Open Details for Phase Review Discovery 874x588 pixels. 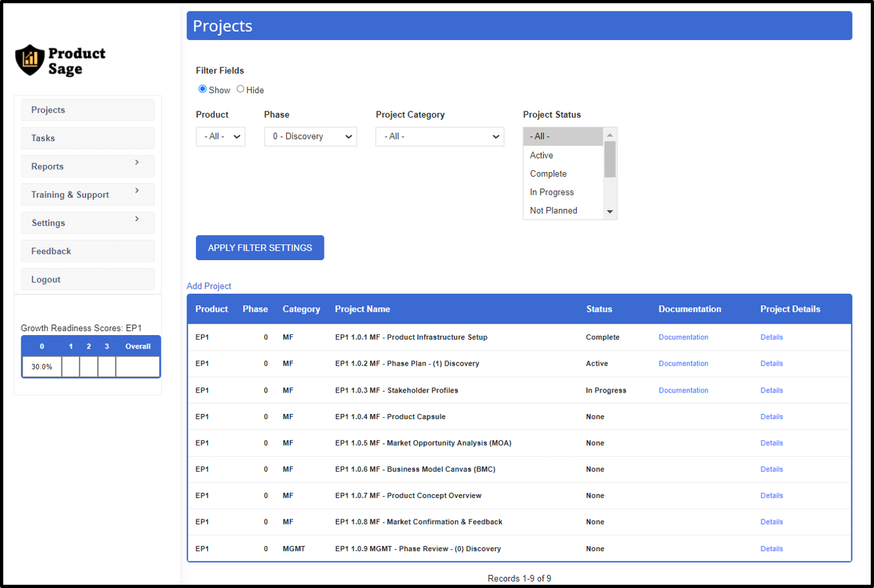pyautogui.click(x=772, y=549)
